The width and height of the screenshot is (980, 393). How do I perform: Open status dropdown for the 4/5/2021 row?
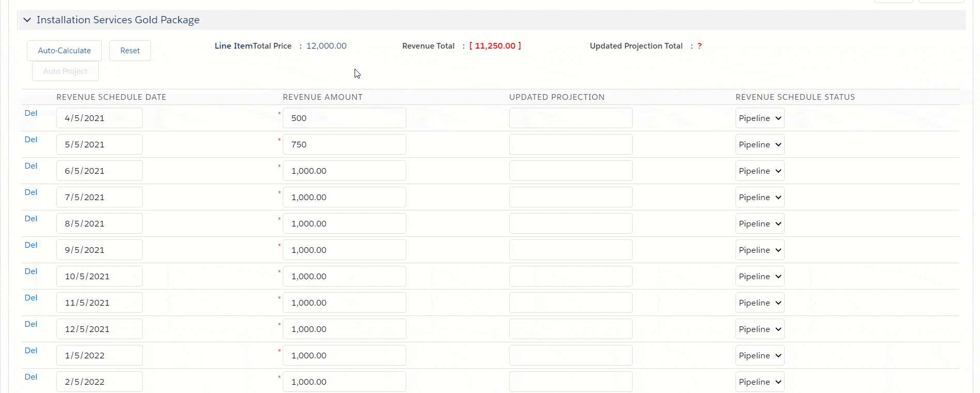point(759,118)
